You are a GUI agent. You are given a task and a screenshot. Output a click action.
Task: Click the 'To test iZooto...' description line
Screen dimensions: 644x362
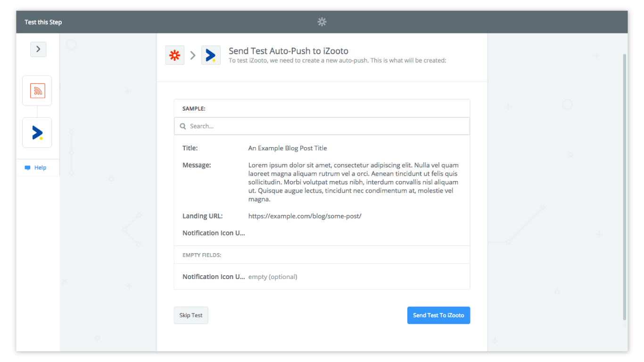337,60
